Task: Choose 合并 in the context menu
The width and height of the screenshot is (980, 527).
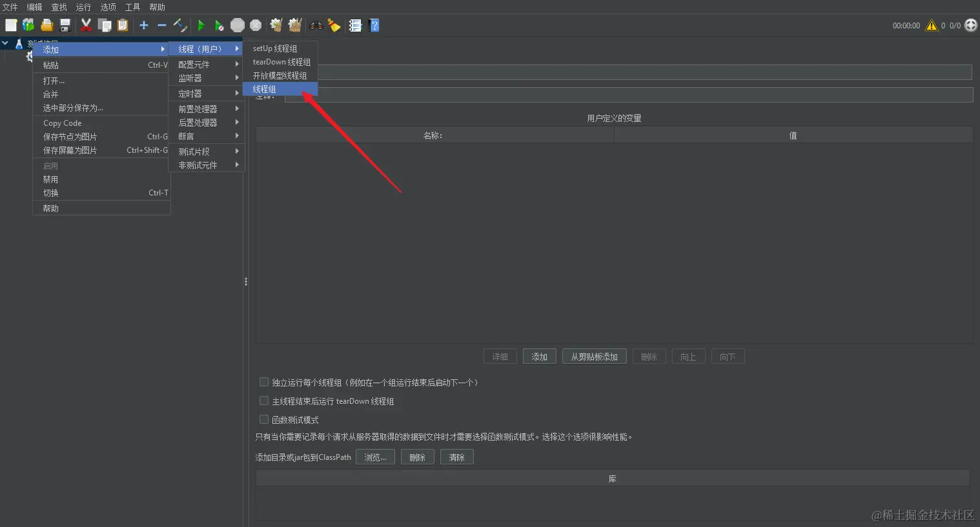Action: click(101, 94)
